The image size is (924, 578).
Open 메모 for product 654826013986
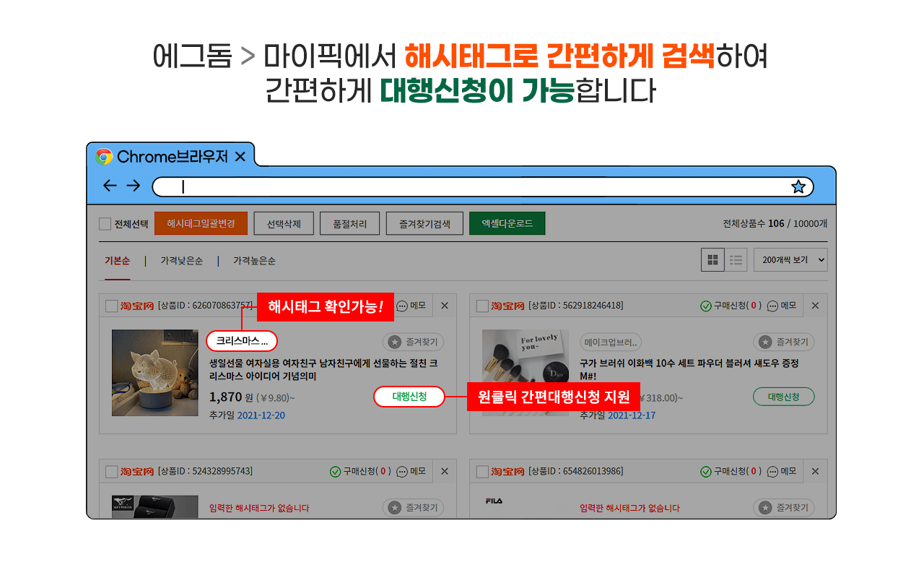(782, 471)
